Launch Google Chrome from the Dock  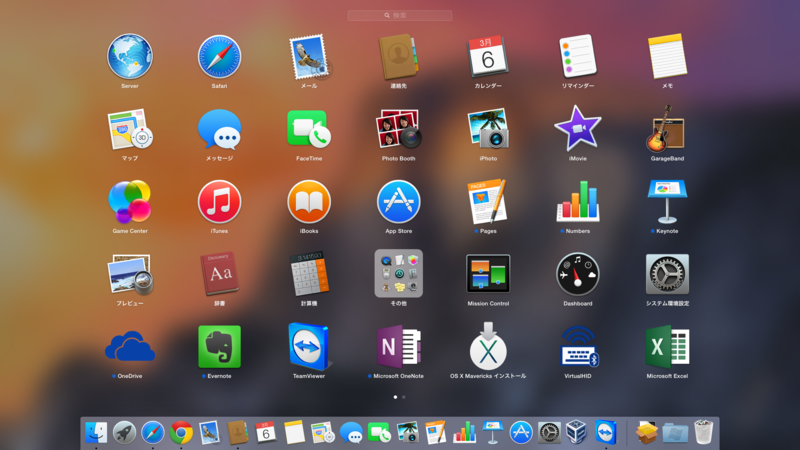pos(181,433)
